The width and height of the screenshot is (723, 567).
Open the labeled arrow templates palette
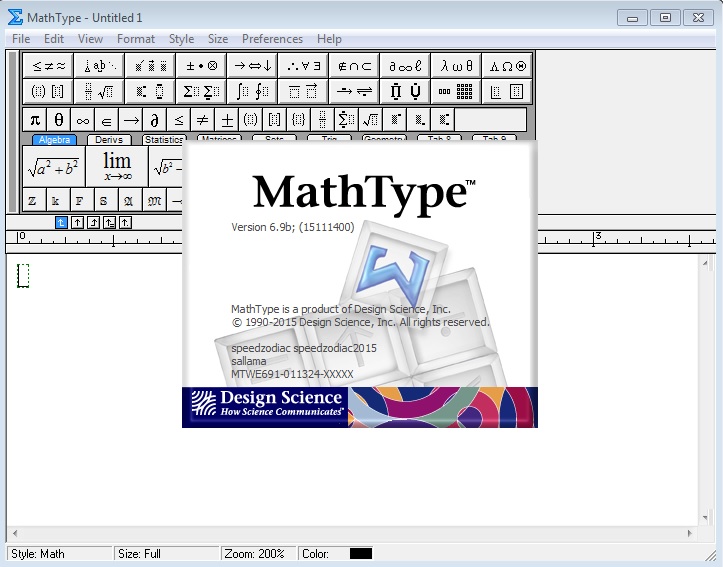point(354,91)
